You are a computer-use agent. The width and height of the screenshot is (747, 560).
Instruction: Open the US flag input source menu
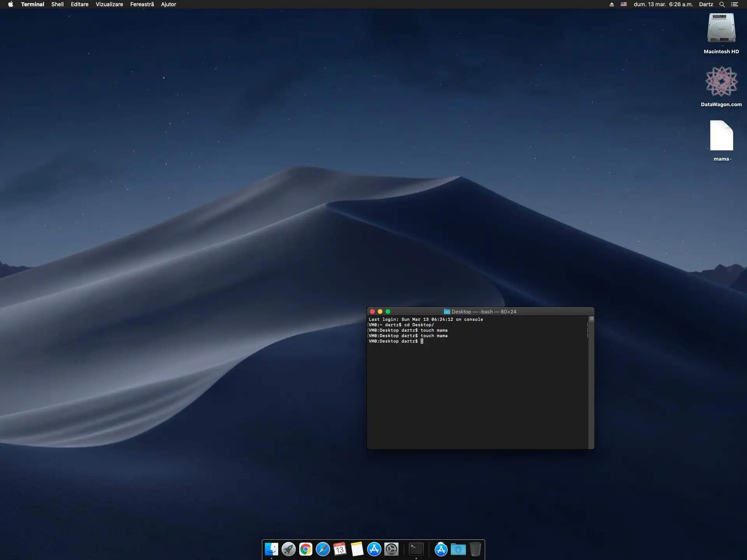(x=624, y=4)
